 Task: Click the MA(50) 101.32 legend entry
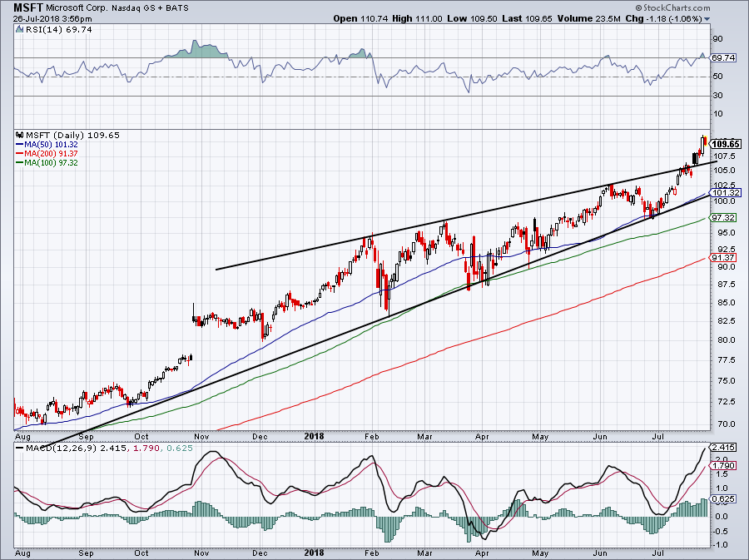click(51, 144)
